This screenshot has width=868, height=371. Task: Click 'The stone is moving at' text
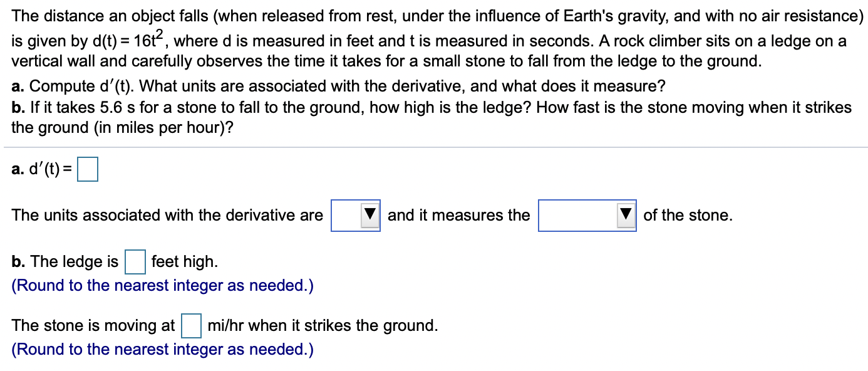click(92, 325)
